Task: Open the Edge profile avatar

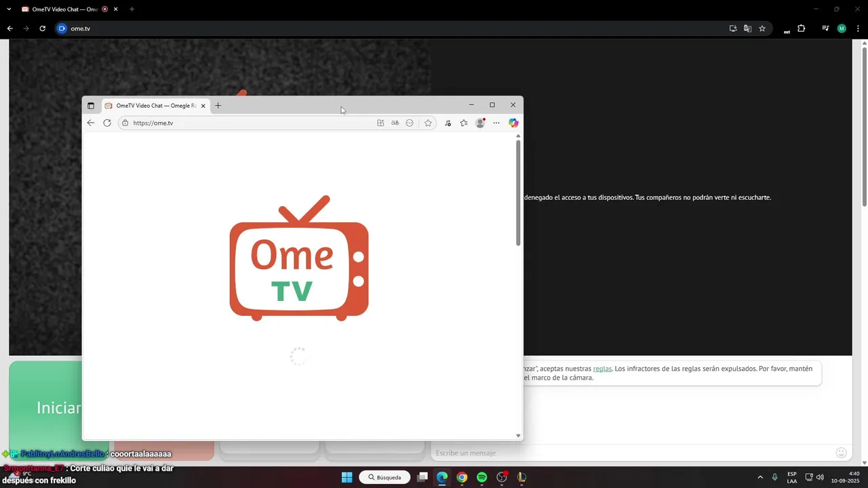Action: pos(480,123)
